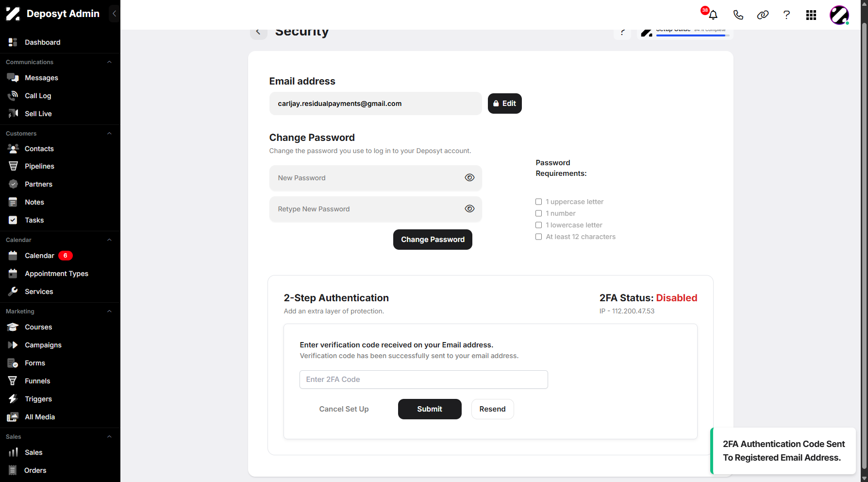The width and height of the screenshot is (868, 482).
Task: Open the link icon in top bar
Action: 763,15
